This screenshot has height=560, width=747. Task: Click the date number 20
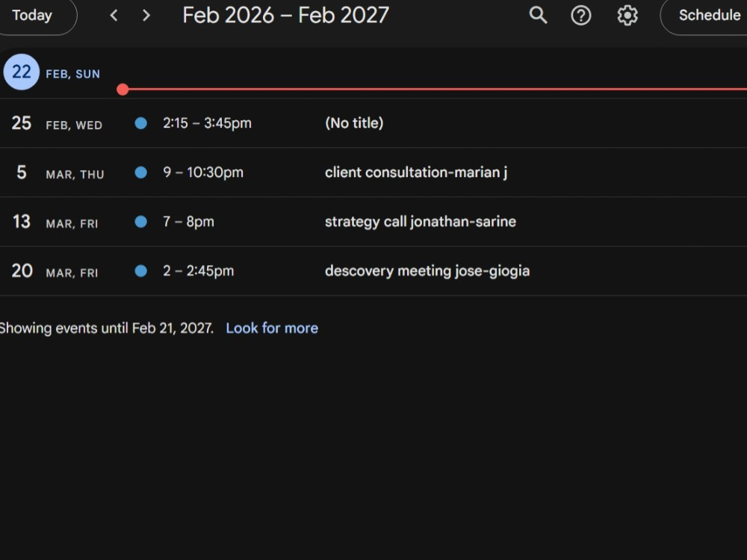coord(22,271)
